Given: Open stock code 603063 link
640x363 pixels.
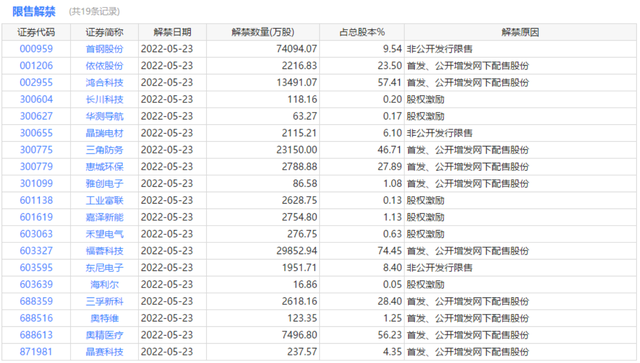Looking at the screenshot, I should (36, 234).
